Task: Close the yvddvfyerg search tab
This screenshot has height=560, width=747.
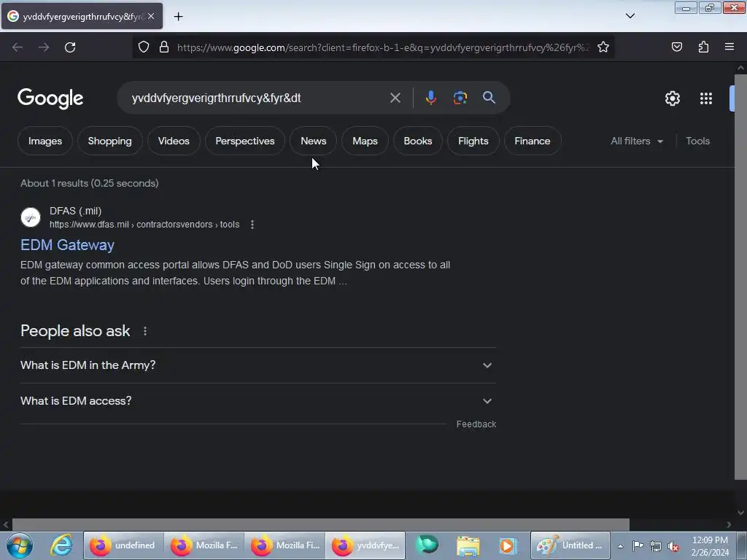Action: click(151, 16)
